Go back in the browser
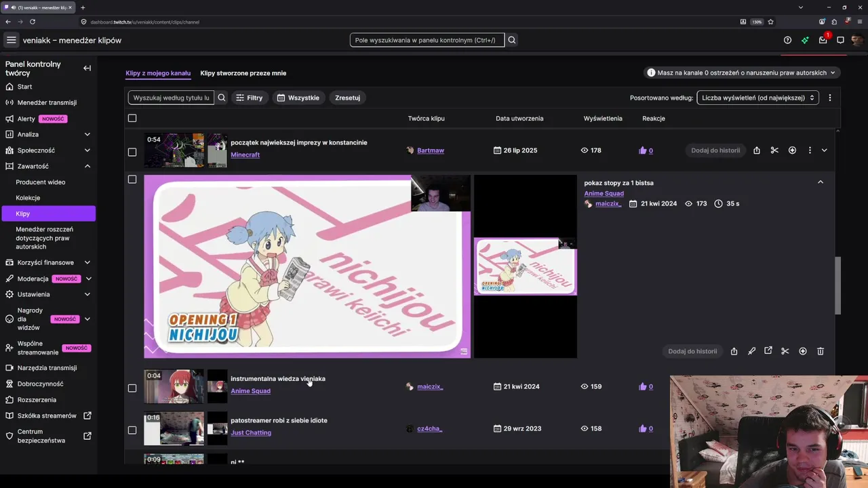Viewport: 868px width, 488px height. pyautogui.click(x=8, y=22)
